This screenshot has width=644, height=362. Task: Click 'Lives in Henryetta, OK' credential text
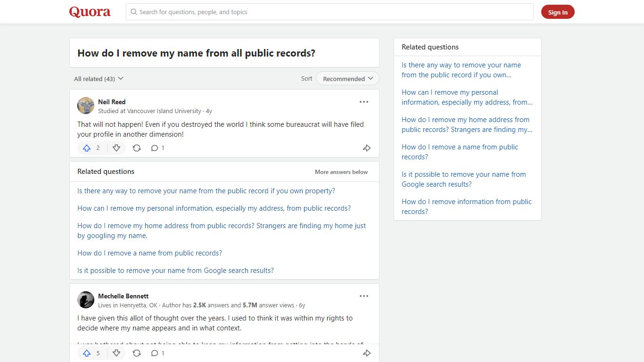pyautogui.click(x=128, y=305)
